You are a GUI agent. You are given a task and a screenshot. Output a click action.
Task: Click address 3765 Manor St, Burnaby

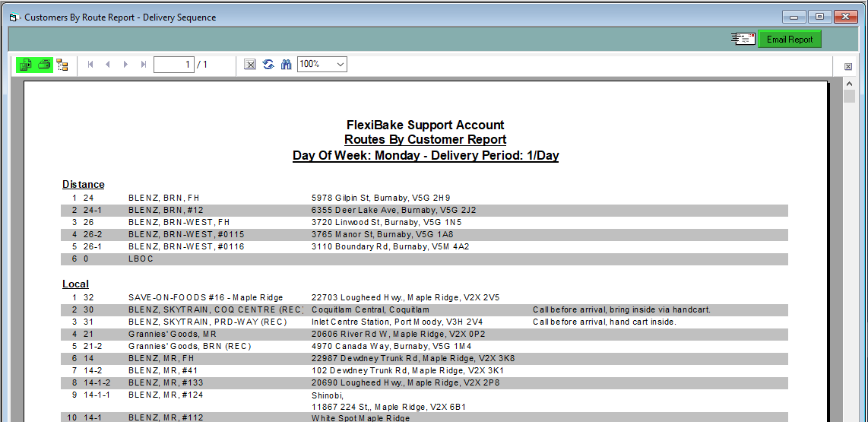click(382, 234)
